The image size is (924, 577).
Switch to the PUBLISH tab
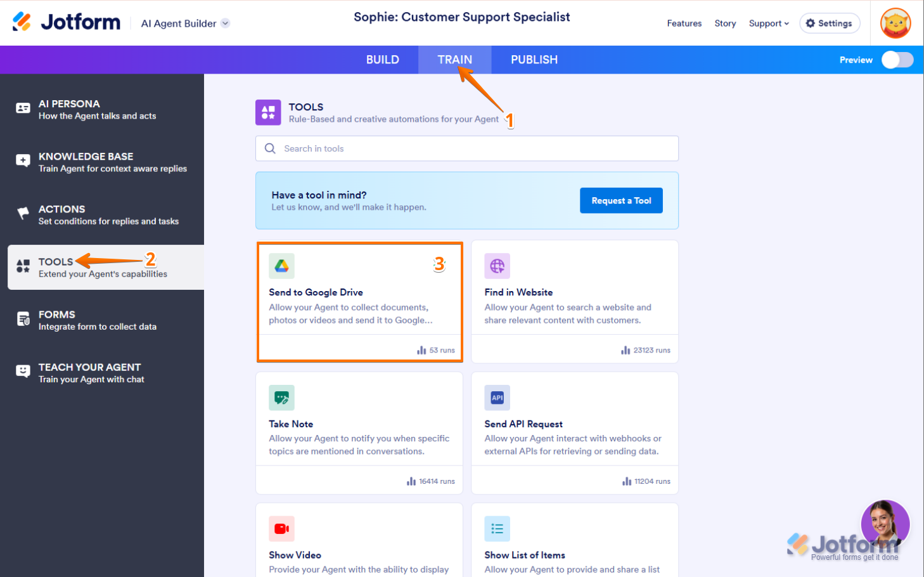pos(534,60)
